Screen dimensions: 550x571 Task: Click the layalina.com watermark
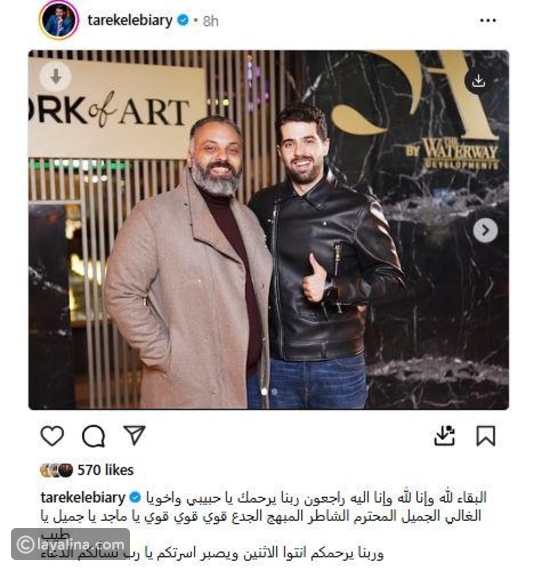click(71, 544)
